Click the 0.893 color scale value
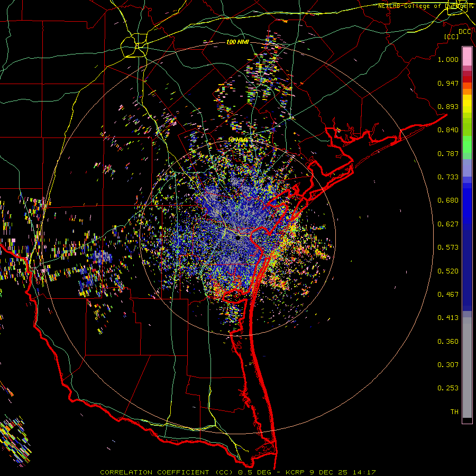Image resolution: width=476 pixels, height=476 pixels. pyautogui.click(x=448, y=106)
